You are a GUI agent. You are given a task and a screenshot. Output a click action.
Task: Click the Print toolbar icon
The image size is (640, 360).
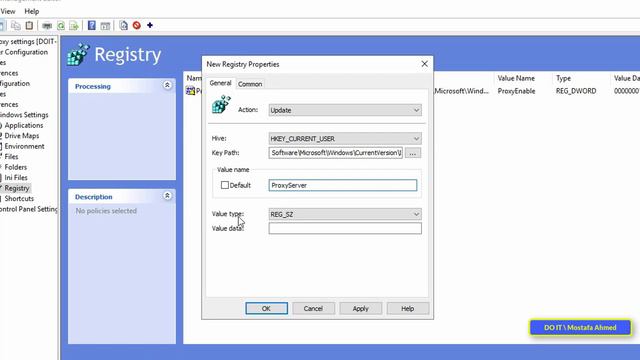(x=47, y=26)
